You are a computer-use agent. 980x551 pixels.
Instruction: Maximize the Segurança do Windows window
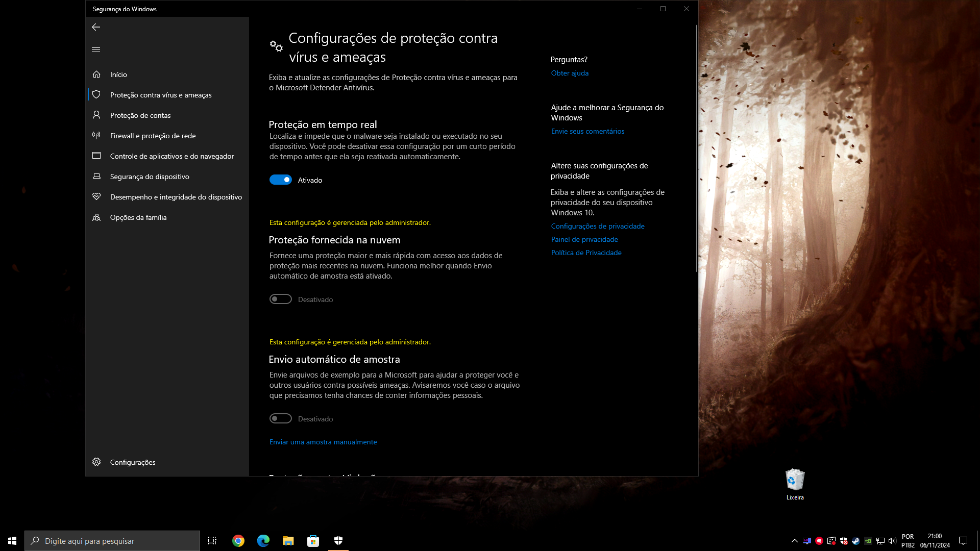[x=663, y=9]
